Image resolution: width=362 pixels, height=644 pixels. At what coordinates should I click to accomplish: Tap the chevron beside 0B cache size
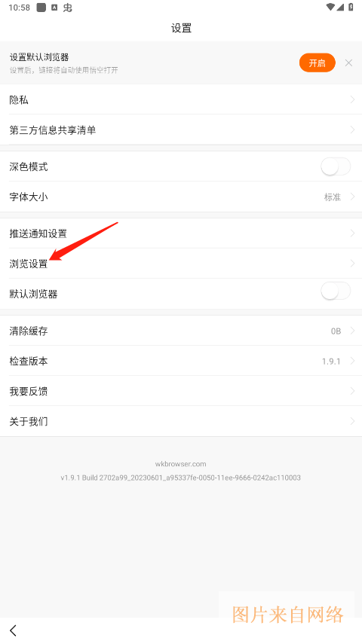(352, 331)
